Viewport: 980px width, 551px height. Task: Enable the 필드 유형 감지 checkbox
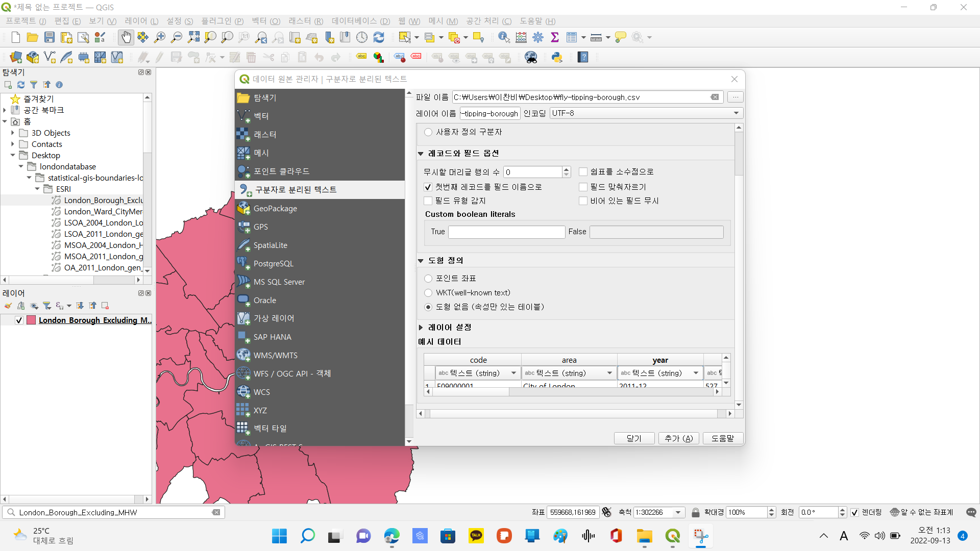(428, 201)
